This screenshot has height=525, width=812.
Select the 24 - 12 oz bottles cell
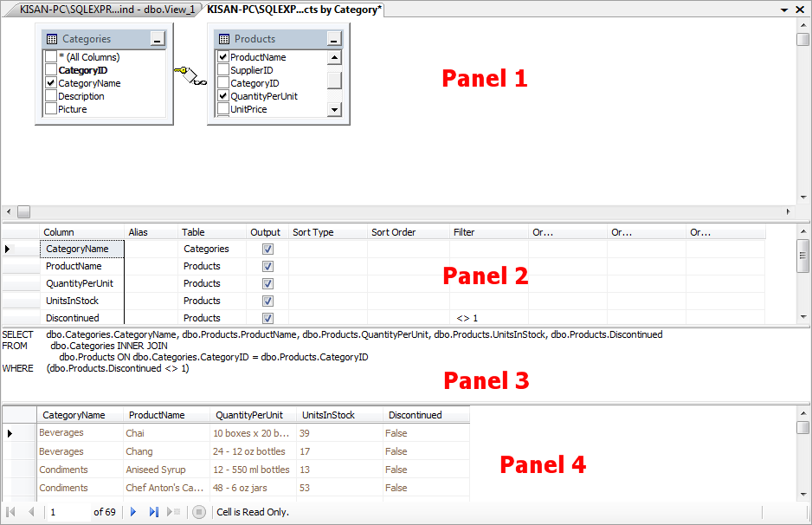[x=253, y=451]
